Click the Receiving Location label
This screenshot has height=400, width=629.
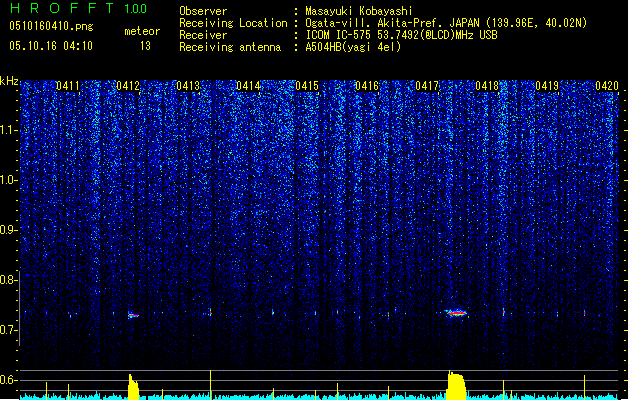click(233, 23)
